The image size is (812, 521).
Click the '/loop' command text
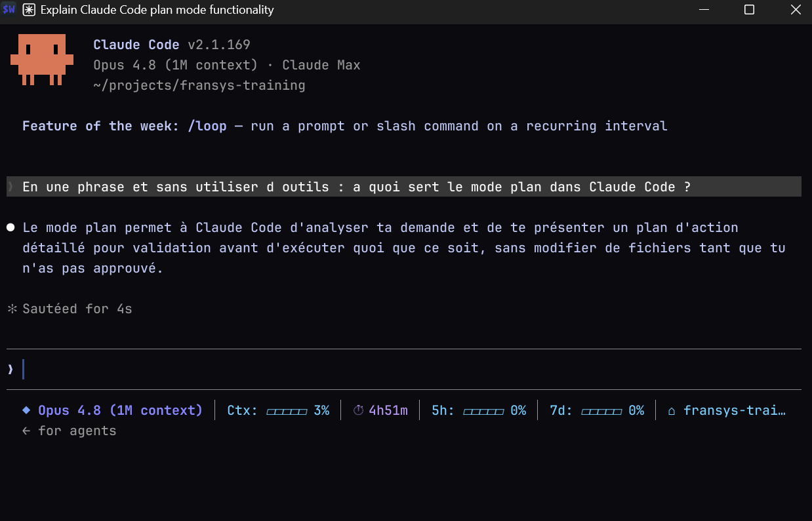207,126
